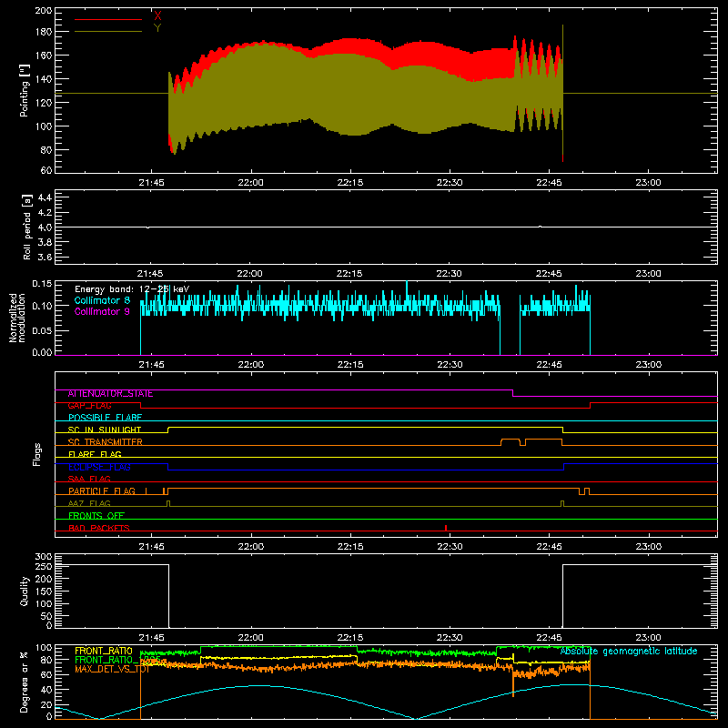Click the red X legend line sample

pos(108,19)
